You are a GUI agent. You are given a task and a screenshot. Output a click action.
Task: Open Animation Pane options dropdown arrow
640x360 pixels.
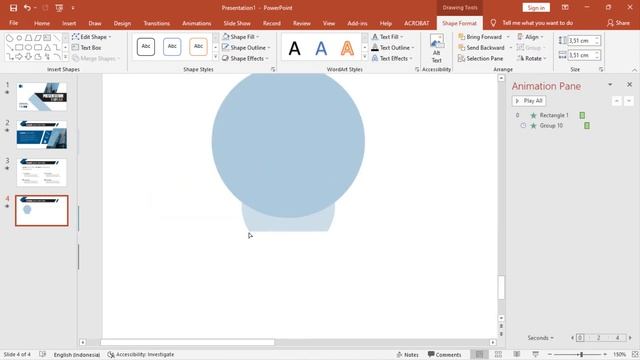(610, 84)
